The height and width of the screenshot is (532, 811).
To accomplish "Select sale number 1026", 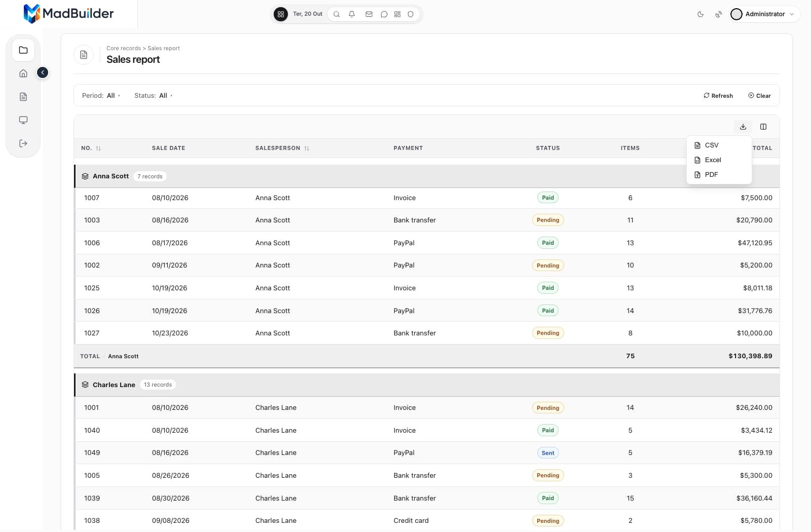I will (92, 311).
